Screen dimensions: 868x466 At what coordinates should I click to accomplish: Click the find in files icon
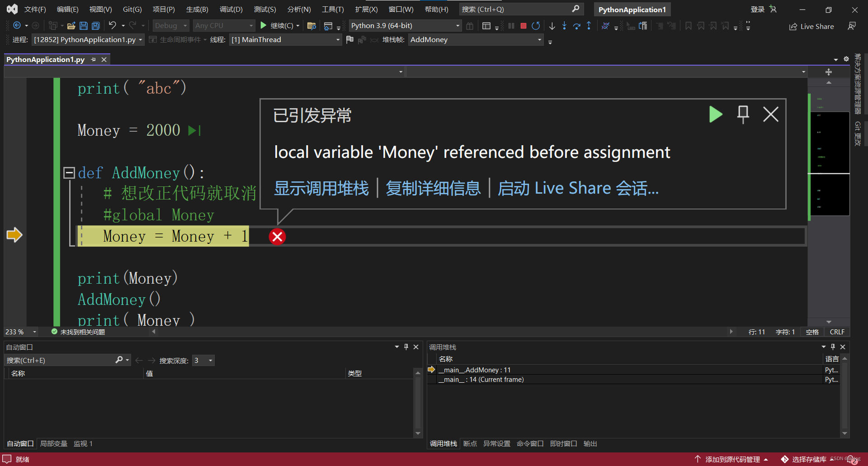(311, 26)
